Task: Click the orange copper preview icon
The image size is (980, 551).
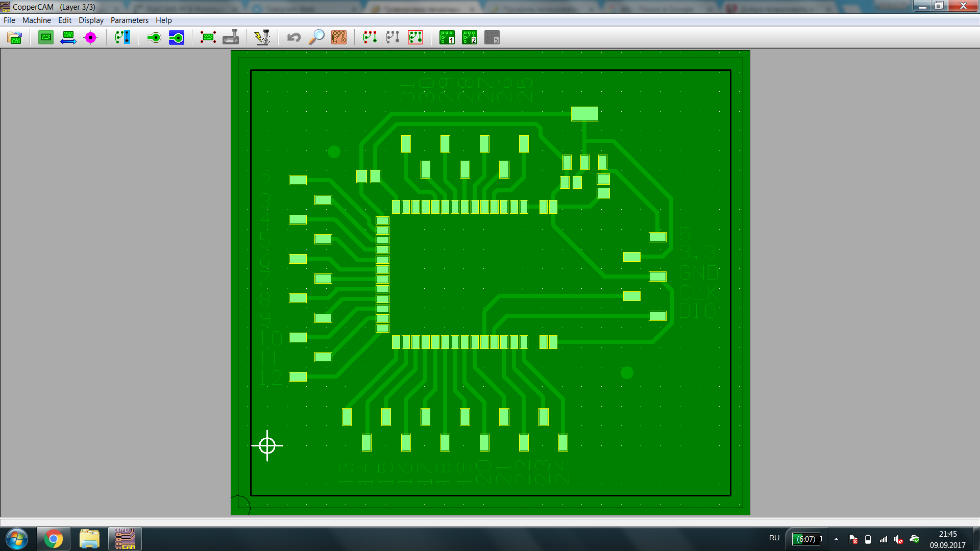Action: 339,37
